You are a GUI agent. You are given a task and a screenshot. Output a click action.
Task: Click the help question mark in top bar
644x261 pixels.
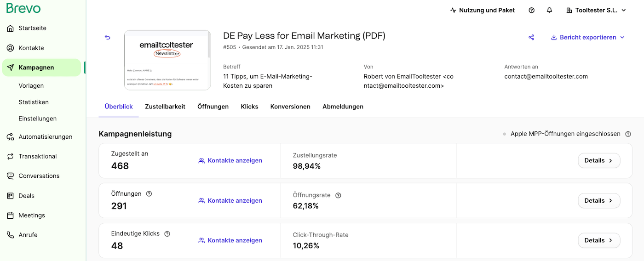[x=532, y=10]
